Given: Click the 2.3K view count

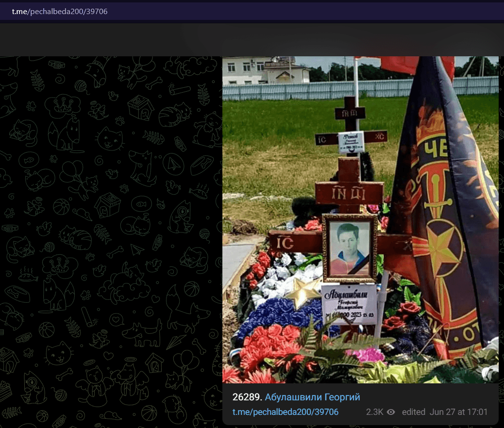Looking at the screenshot, I should [374, 412].
